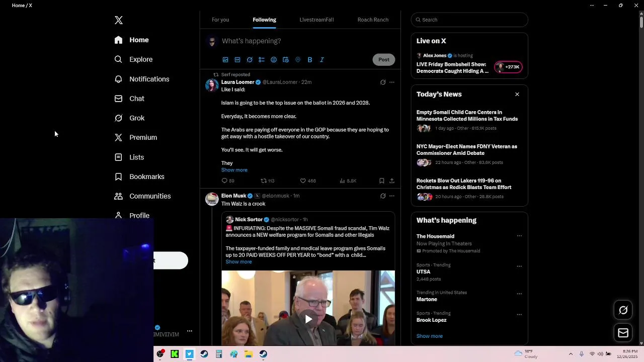Switch to the LivestreamFail tab
Screen dimensions: 644x362
(316, 20)
